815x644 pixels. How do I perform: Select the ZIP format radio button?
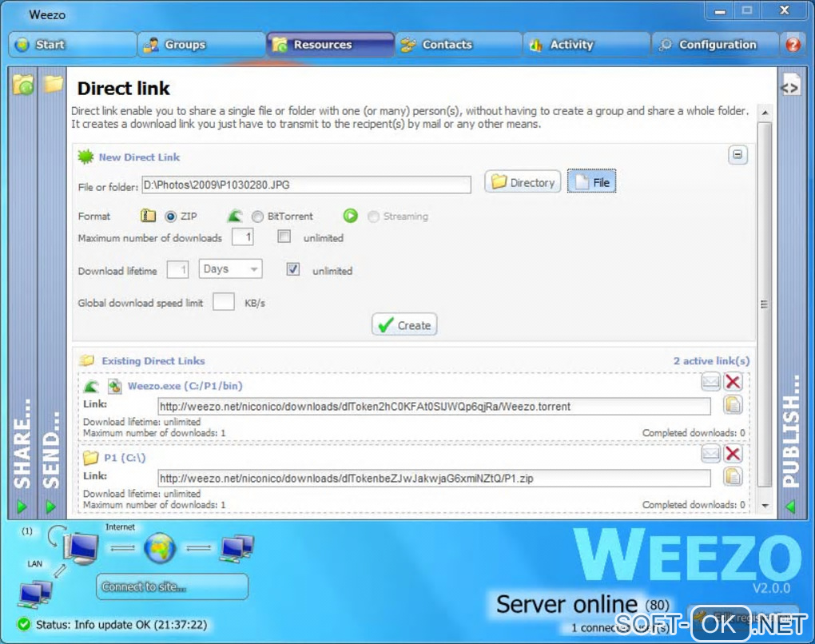pos(170,217)
